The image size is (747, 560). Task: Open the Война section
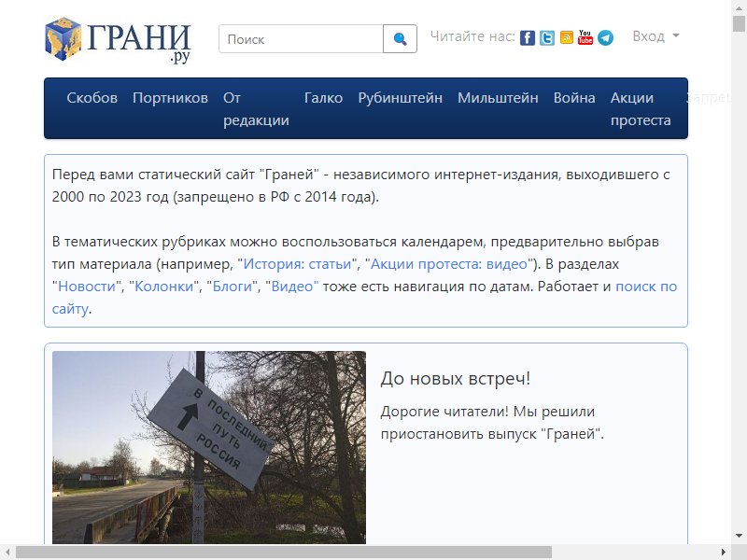pyautogui.click(x=574, y=98)
